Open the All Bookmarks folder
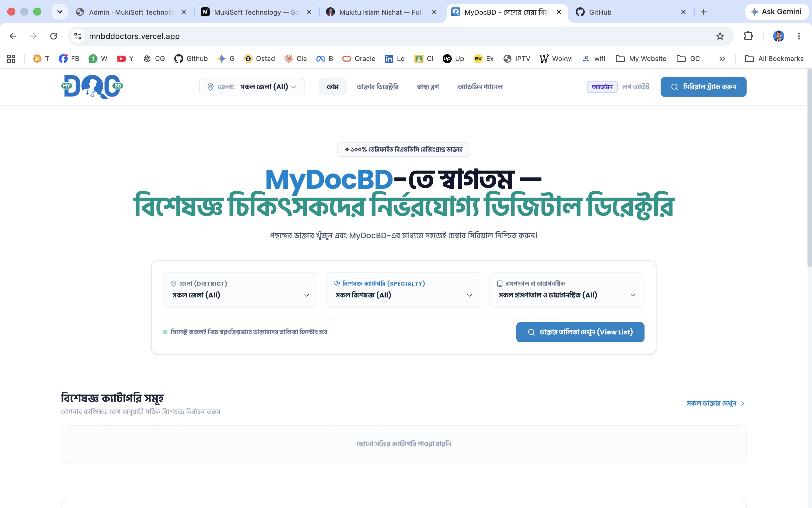 tap(774, 58)
